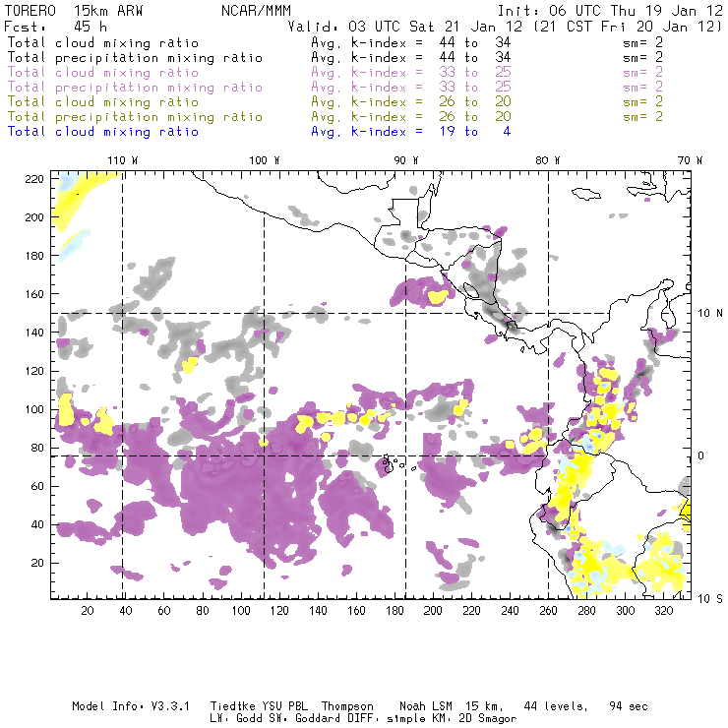Select purple "Avg. k-index = 33 to 25" on cloud row
The width and height of the screenshot is (728, 728).
point(411,73)
